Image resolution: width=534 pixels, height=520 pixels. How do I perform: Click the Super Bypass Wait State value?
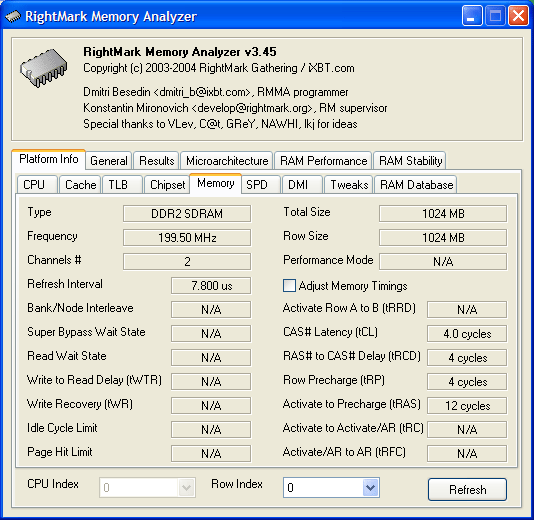pos(211,333)
